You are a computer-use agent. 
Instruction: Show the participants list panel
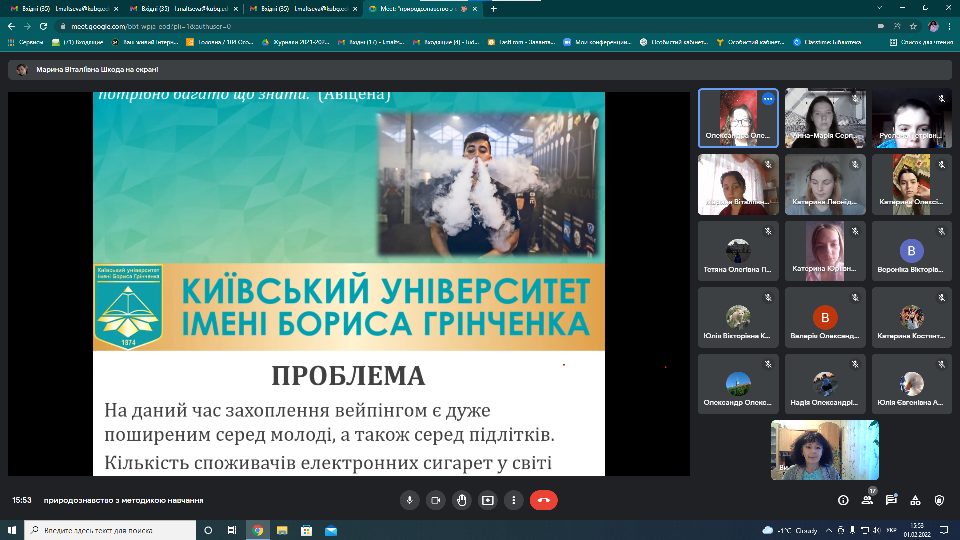(867, 500)
